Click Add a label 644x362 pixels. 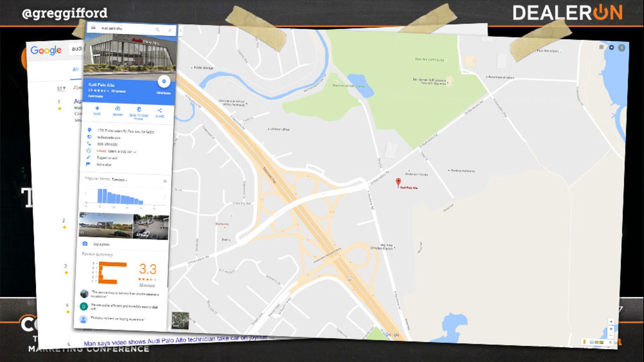coord(104,165)
